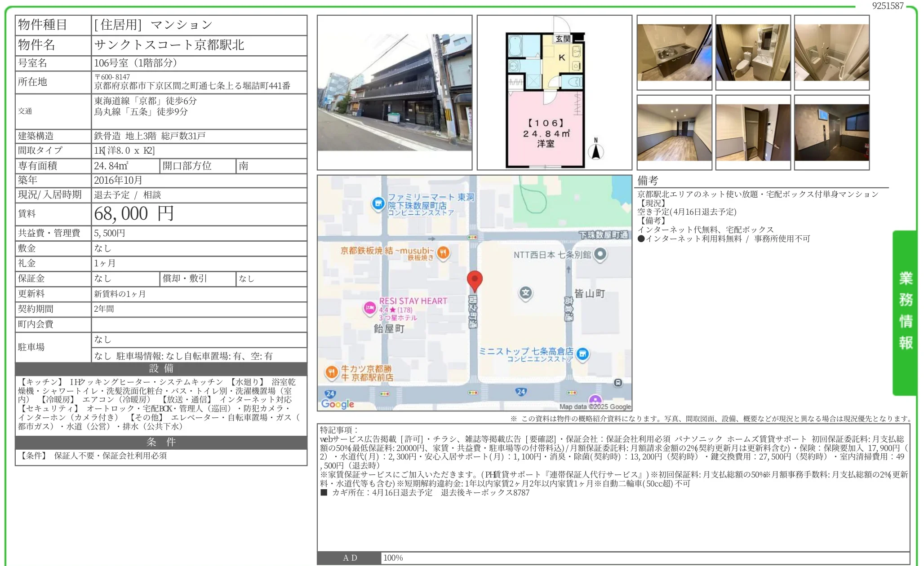View the kitchen photo thumbnail
The image size is (924, 566).
pyautogui.click(x=674, y=53)
